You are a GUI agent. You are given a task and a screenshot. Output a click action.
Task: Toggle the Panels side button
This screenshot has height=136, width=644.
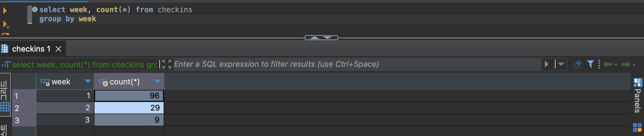coord(637,96)
